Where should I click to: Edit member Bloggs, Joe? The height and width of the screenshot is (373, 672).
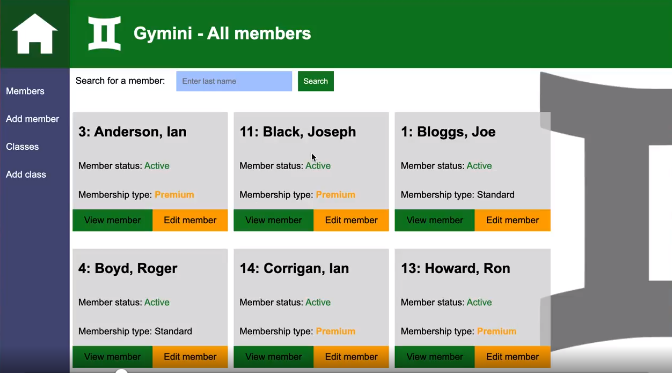pyautogui.click(x=513, y=220)
